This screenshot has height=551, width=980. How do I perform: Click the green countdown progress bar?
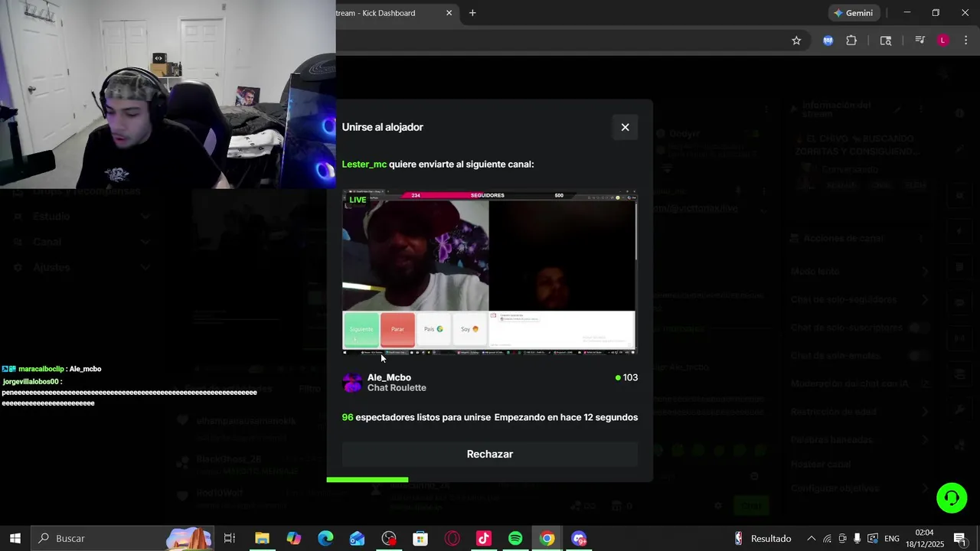click(367, 480)
